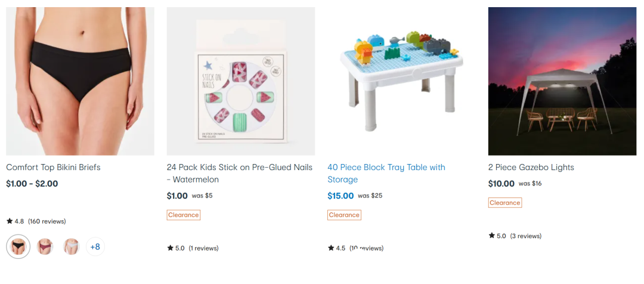This screenshot has height=284, width=644.
Task: Open the Stick on Nails product image
Action: pyautogui.click(x=241, y=81)
